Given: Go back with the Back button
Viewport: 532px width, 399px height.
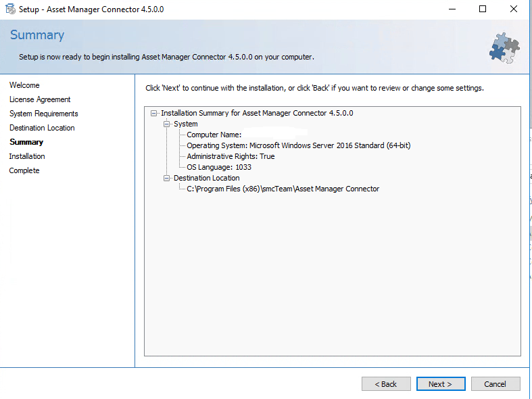Looking at the screenshot, I should click(x=385, y=384).
